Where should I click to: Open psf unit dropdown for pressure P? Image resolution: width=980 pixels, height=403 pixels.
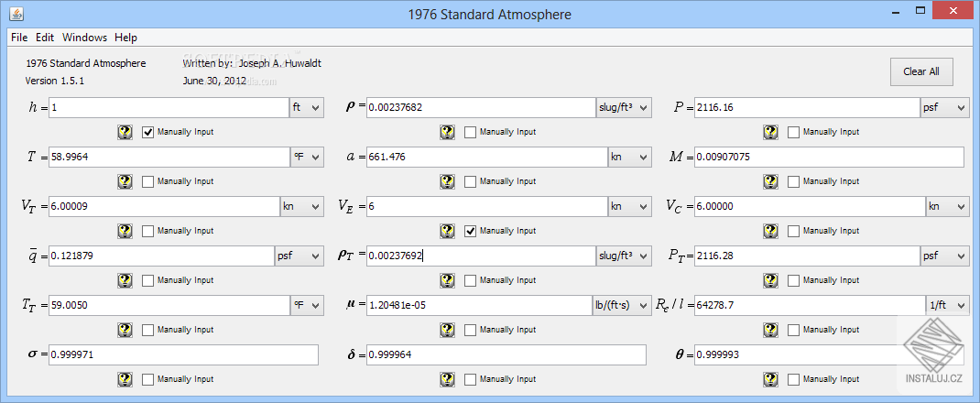pyautogui.click(x=943, y=107)
